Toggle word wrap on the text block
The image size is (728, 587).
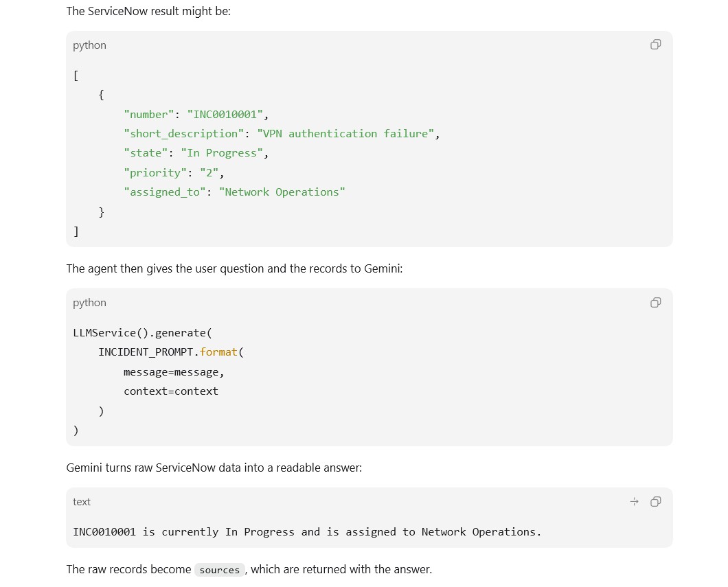point(634,502)
